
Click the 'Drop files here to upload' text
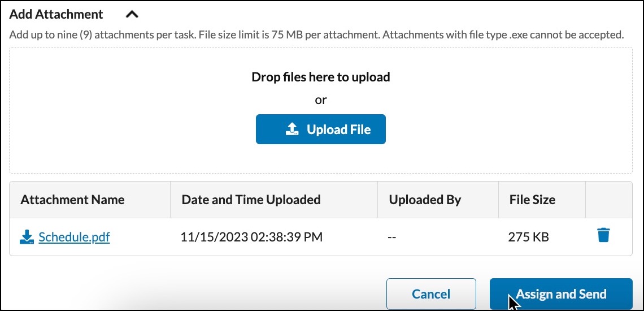pos(321,77)
